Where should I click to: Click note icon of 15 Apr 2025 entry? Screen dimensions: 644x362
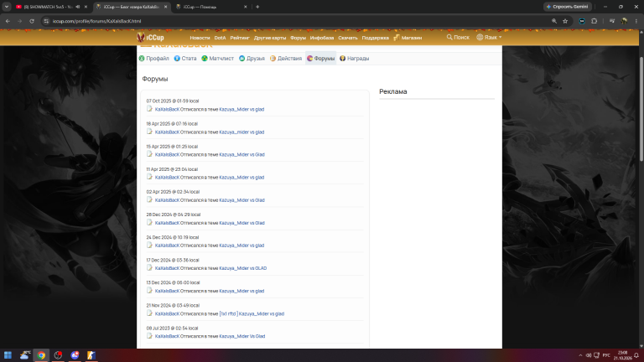point(149,154)
